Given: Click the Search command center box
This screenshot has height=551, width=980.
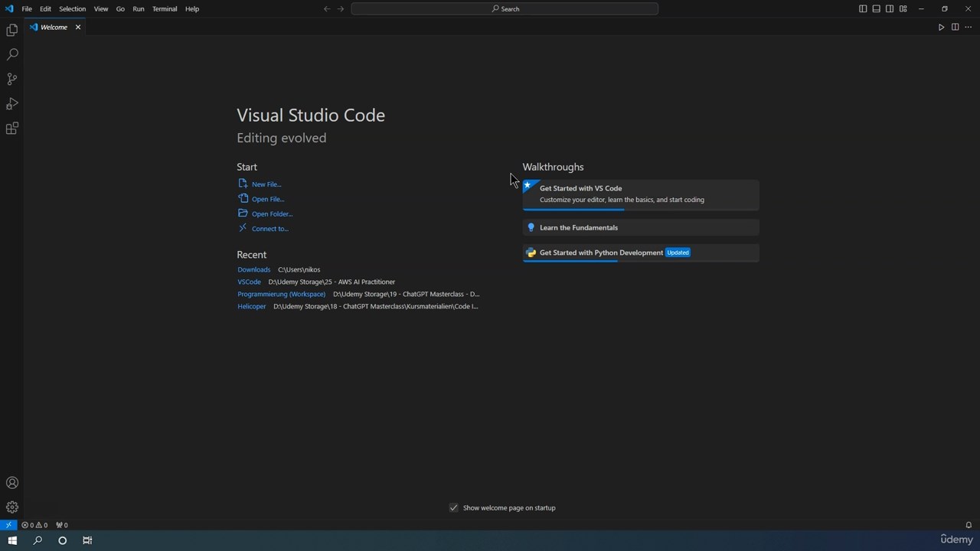Looking at the screenshot, I should (x=505, y=9).
